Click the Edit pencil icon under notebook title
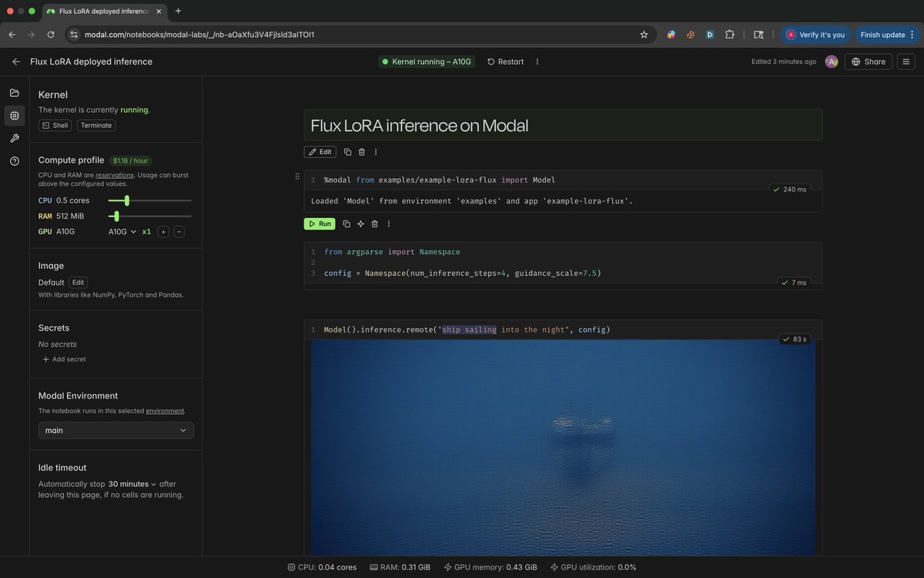The width and height of the screenshot is (924, 578). 320,152
